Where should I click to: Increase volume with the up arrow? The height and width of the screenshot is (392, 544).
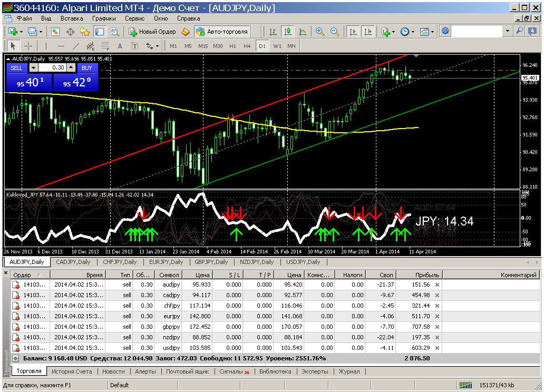tap(71, 67)
